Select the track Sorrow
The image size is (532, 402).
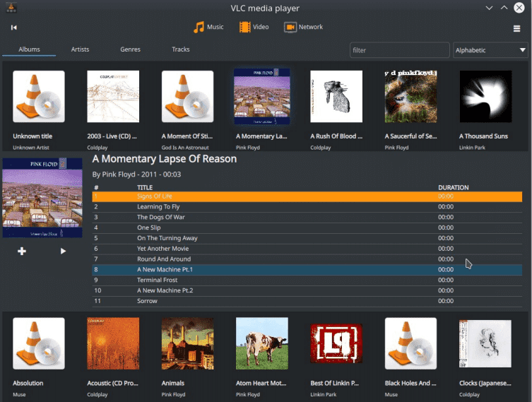click(x=307, y=301)
